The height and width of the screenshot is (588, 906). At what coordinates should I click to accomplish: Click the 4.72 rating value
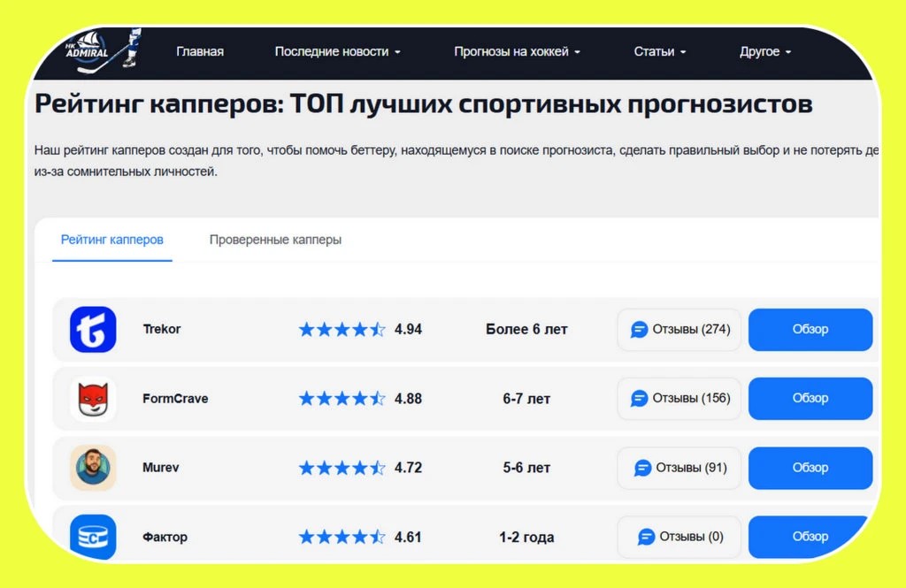click(409, 468)
